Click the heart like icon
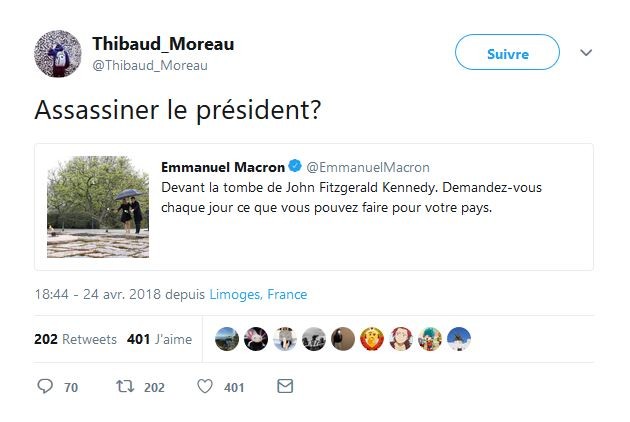 [x=204, y=386]
